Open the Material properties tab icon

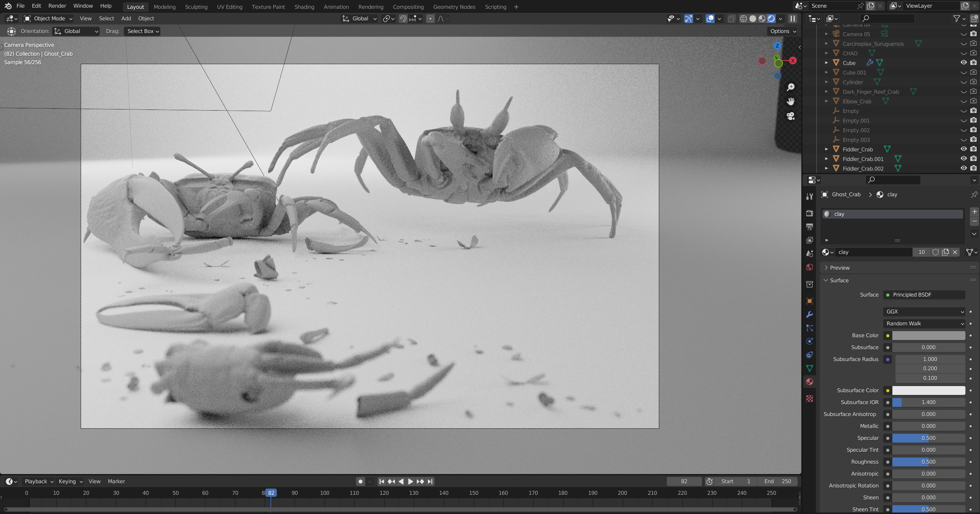[809, 381]
